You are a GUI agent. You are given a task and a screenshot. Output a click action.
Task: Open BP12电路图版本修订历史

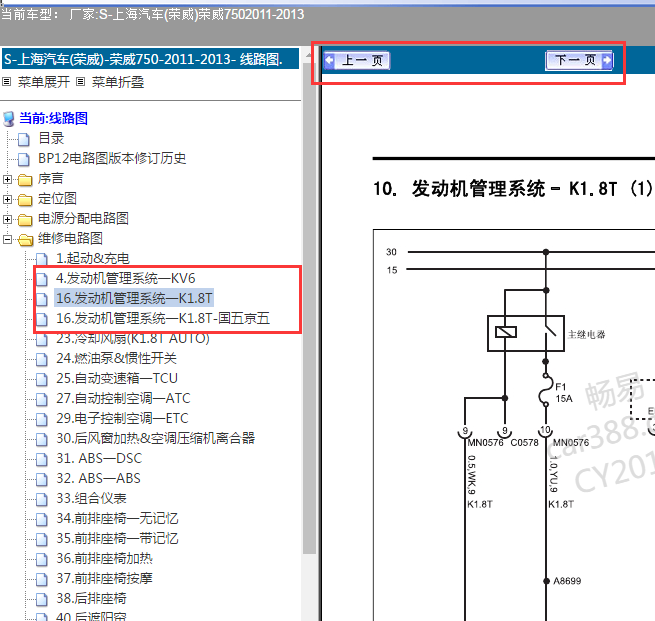[112, 158]
